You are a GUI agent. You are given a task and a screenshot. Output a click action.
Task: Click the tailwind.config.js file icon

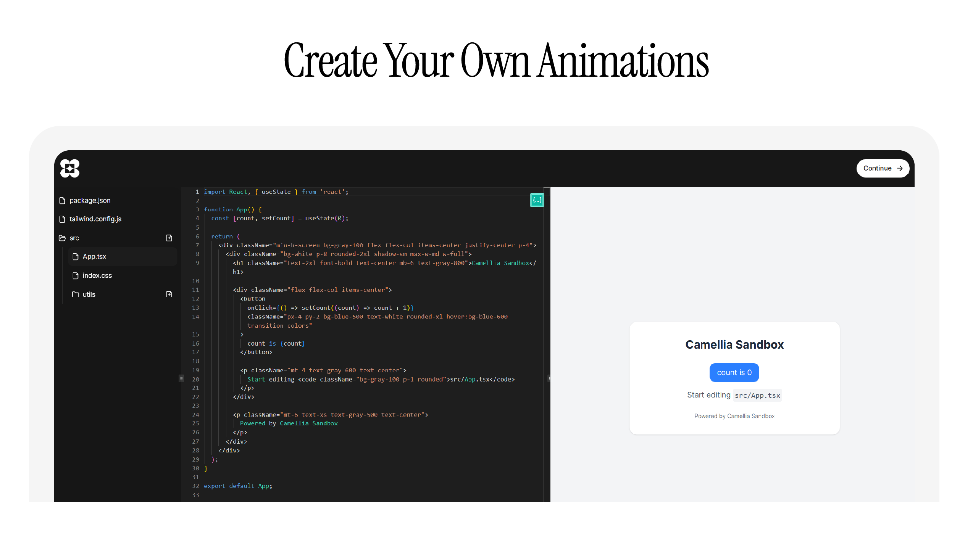[x=62, y=219]
